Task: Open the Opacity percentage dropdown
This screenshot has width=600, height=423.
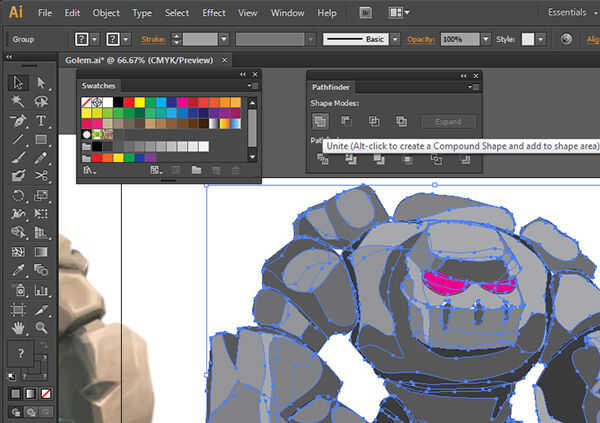Action: pyautogui.click(x=484, y=39)
